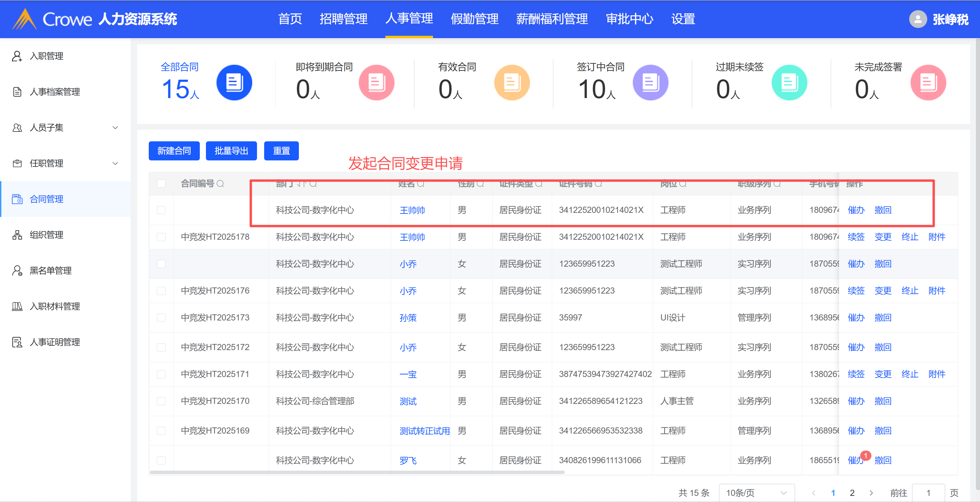980x502 pixels.
Task: Click the horizontal table scrollbar
Action: point(357,472)
